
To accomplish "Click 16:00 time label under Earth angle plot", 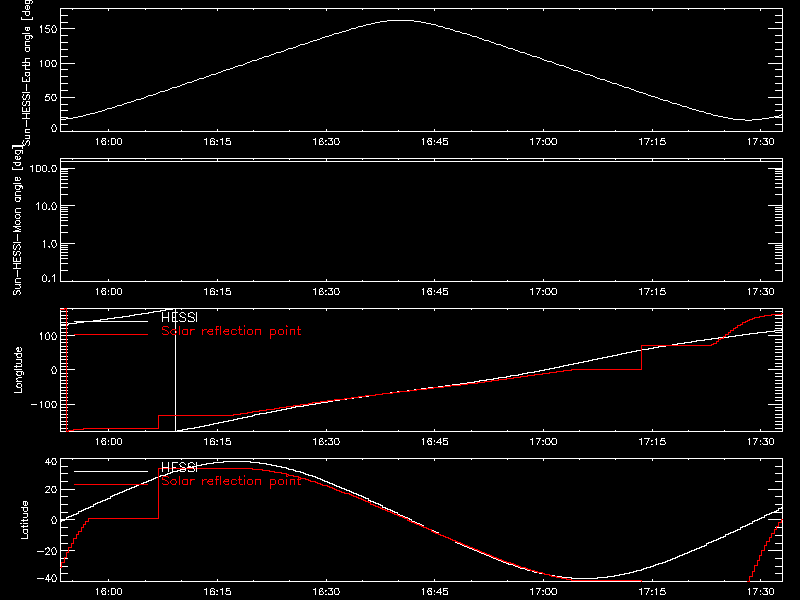I will pyautogui.click(x=109, y=142).
